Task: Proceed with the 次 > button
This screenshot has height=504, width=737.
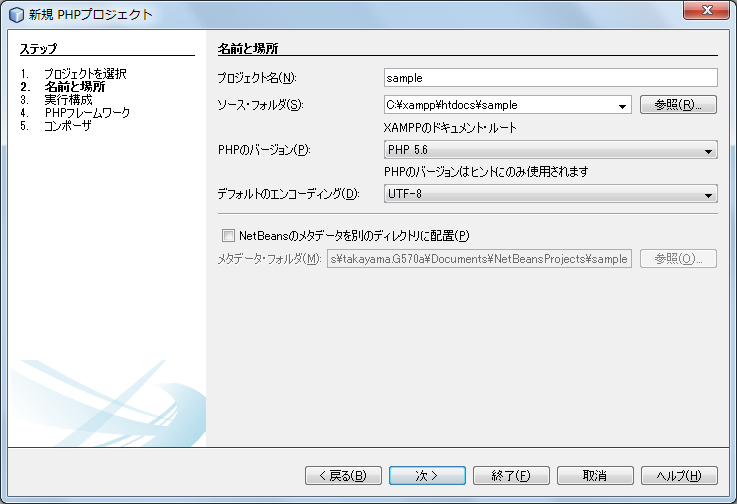Action: [x=427, y=475]
